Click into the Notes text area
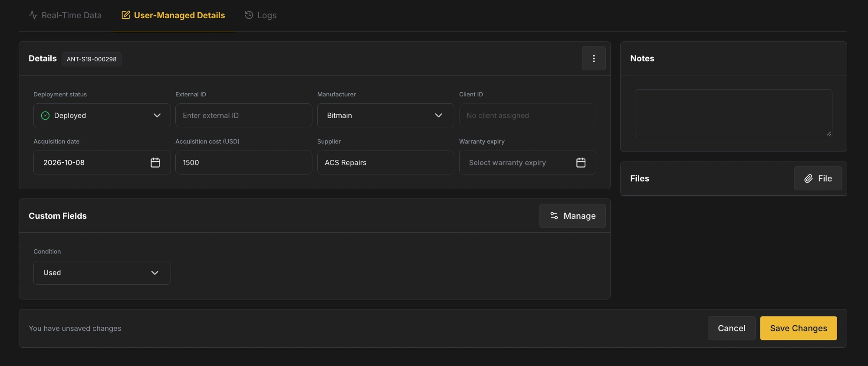 [733, 113]
